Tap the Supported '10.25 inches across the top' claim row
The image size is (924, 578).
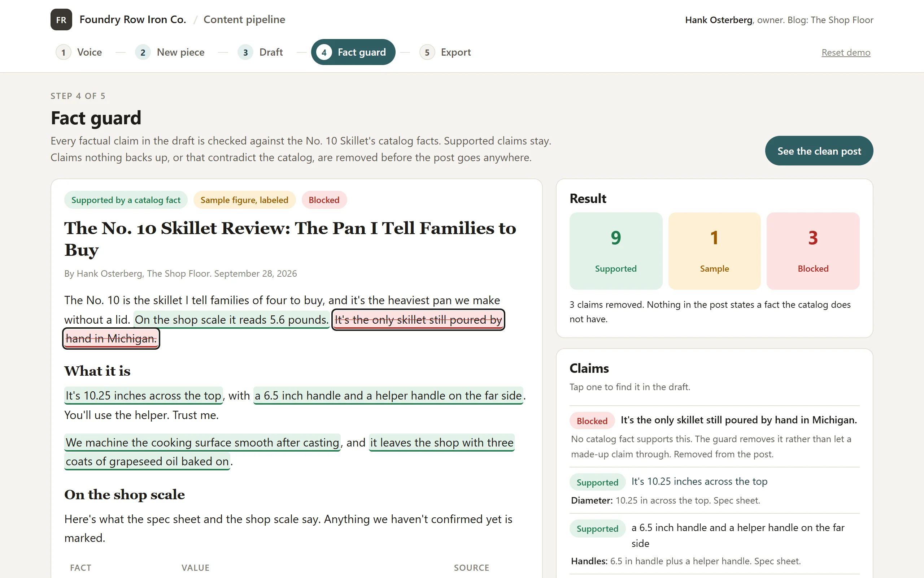(x=714, y=491)
